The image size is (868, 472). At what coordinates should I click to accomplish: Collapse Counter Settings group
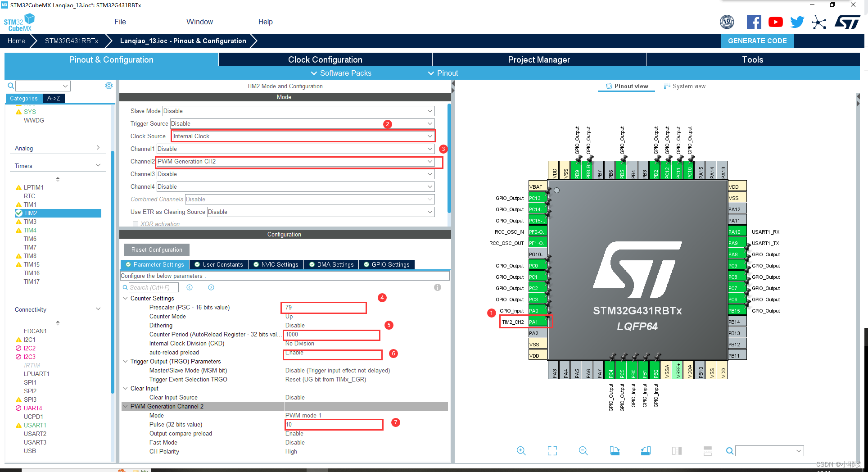pos(125,298)
